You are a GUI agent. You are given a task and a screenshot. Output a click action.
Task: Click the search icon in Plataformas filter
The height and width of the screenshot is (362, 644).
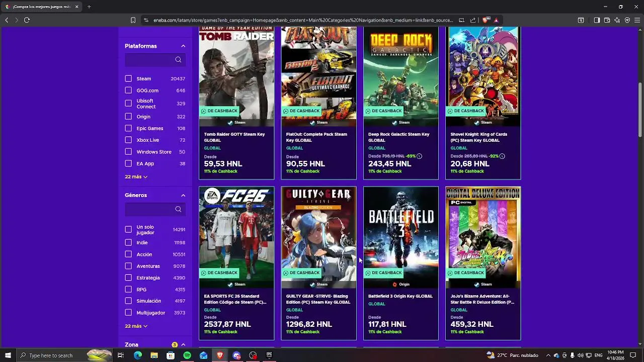tap(178, 60)
